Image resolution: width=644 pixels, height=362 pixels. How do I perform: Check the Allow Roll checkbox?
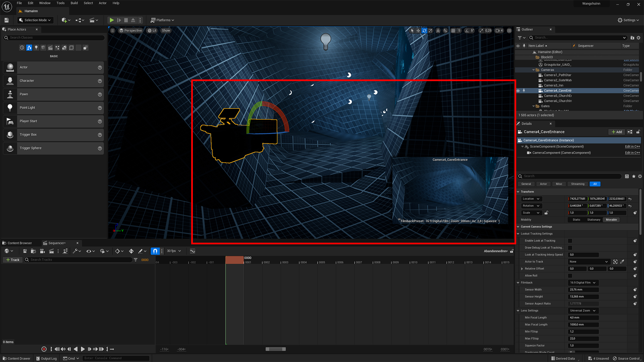[570, 276]
